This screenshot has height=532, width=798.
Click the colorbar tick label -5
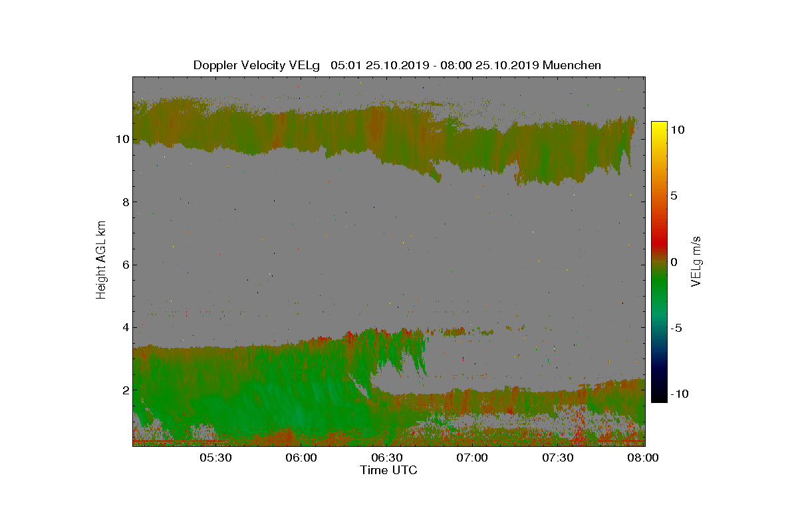click(676, 328)
